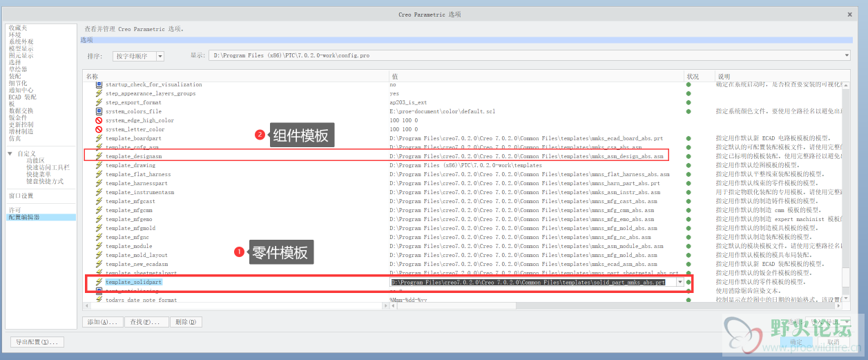868x360 pixels.
Task: Click the lightning icon for template_instrumentasm
Action: 99,192
